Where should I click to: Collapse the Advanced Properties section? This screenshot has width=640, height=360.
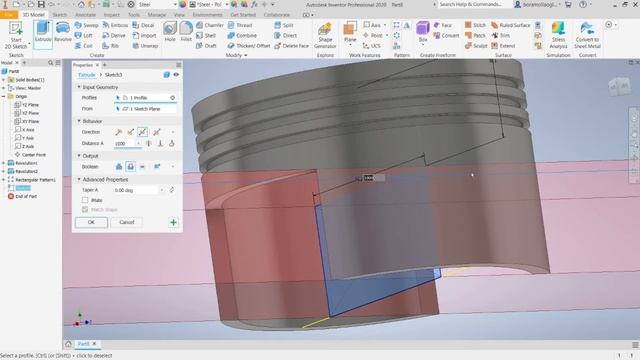click(79, 180)
